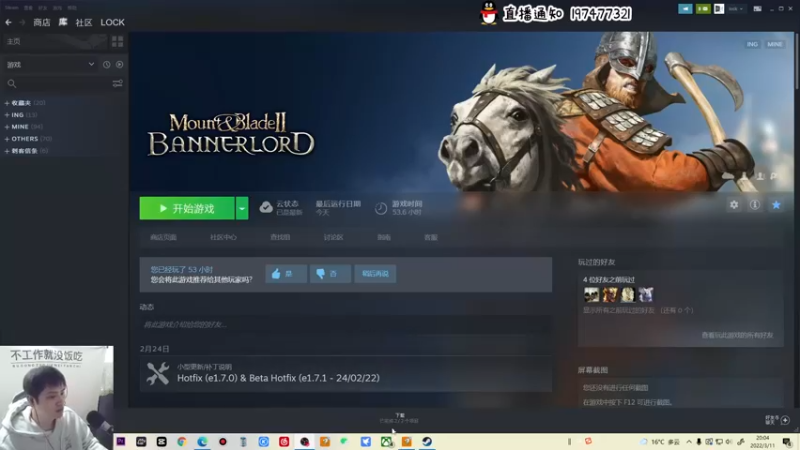This screenshot has height=450, width=800.
Task: Open the 下载 downloads bar
Action: tap(399, 418)
